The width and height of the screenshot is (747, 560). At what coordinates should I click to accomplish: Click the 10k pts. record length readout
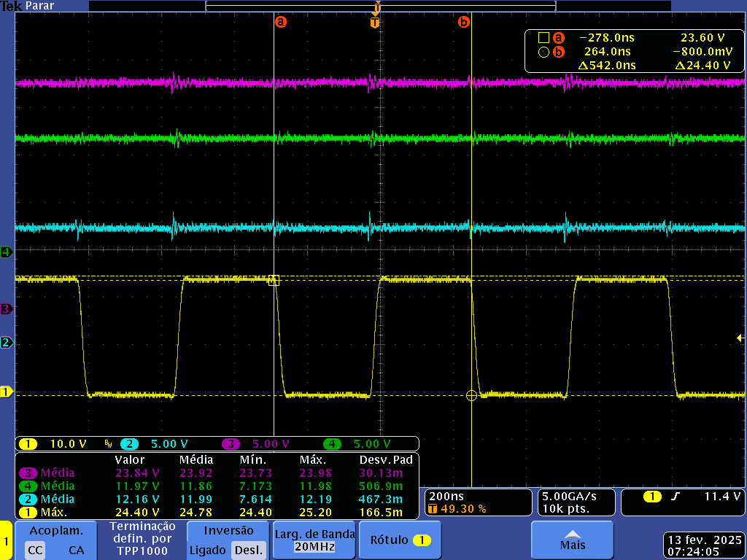[566, 509]
